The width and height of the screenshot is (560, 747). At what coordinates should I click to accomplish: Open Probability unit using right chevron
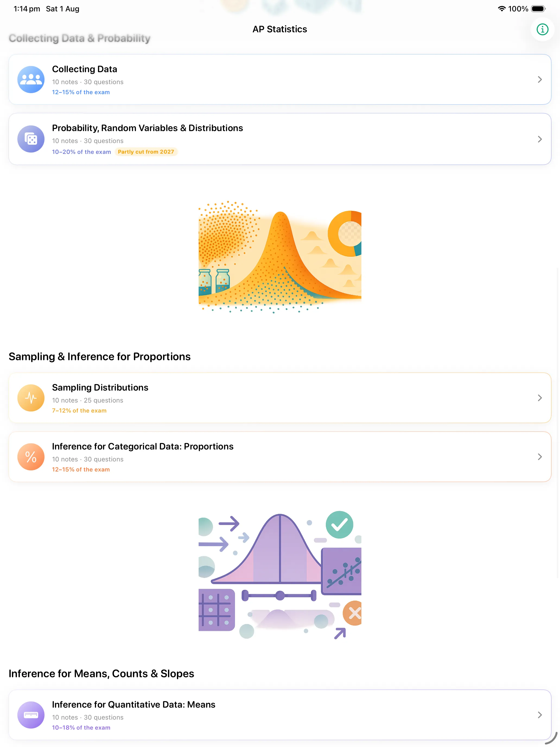[x=539, y=139]
